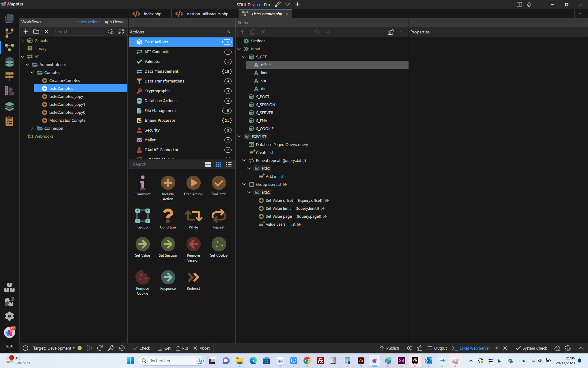Open Database Manager in left sidebar
This screenshot has height=368, width=588.
[x=9, y=62]
